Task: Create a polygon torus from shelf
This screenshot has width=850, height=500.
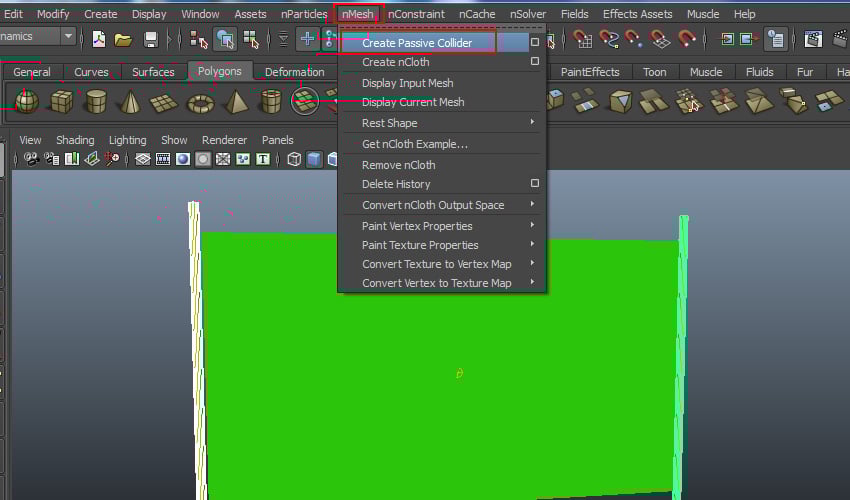Action: (201, 103)
